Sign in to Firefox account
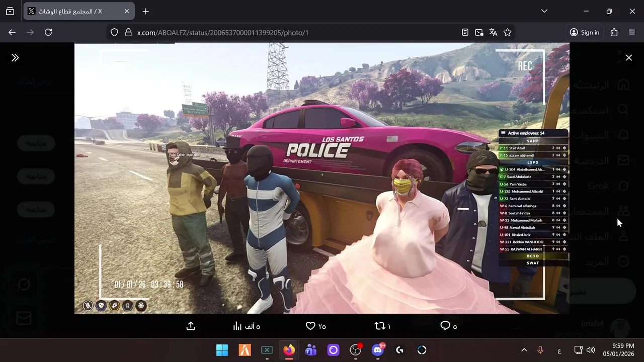 tap(584, 32)
